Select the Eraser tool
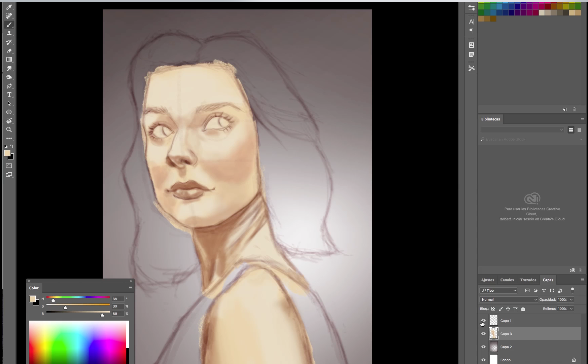 pos(9,51)
